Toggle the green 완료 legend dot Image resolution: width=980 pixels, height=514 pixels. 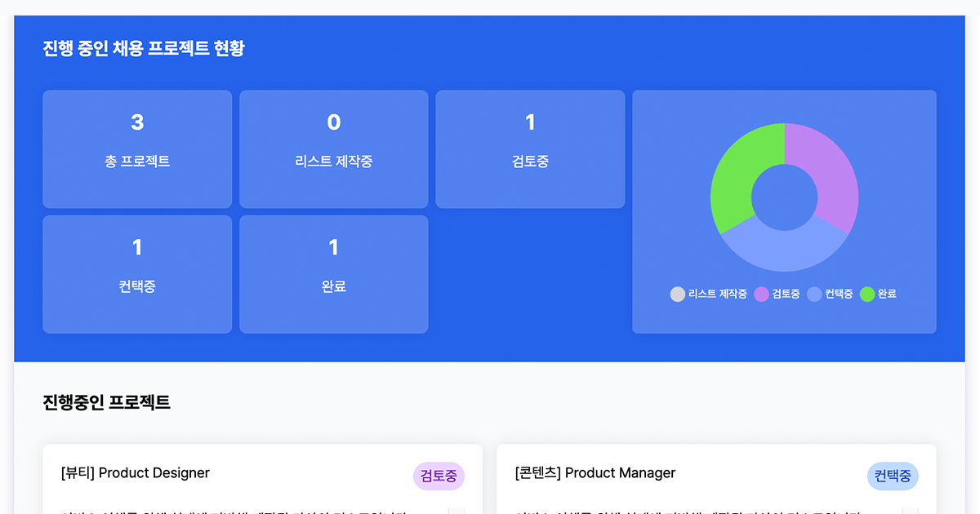point(867,295)
